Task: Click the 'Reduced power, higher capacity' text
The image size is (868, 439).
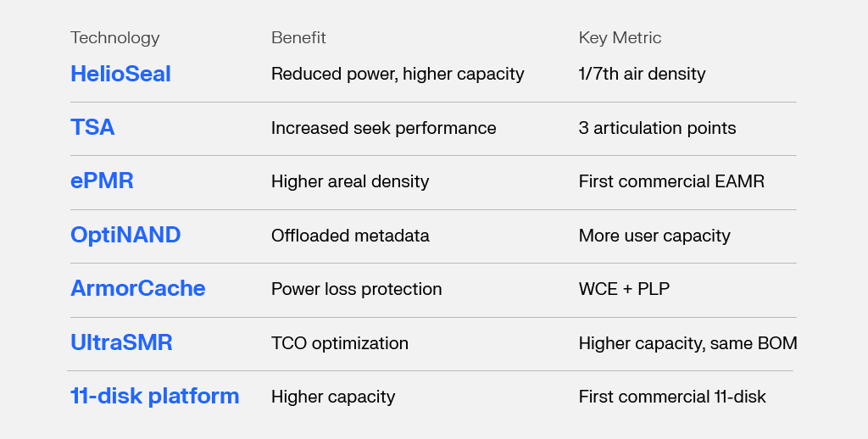Action: [398, 75]
